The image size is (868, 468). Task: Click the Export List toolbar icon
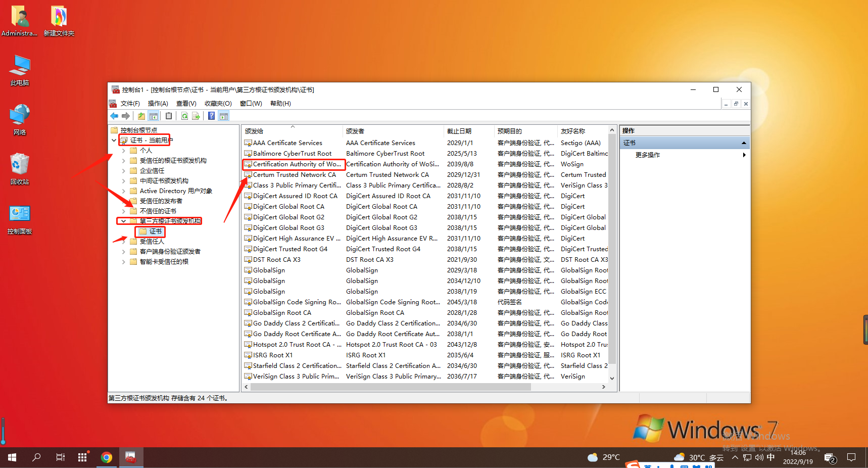tap(196, 116)
